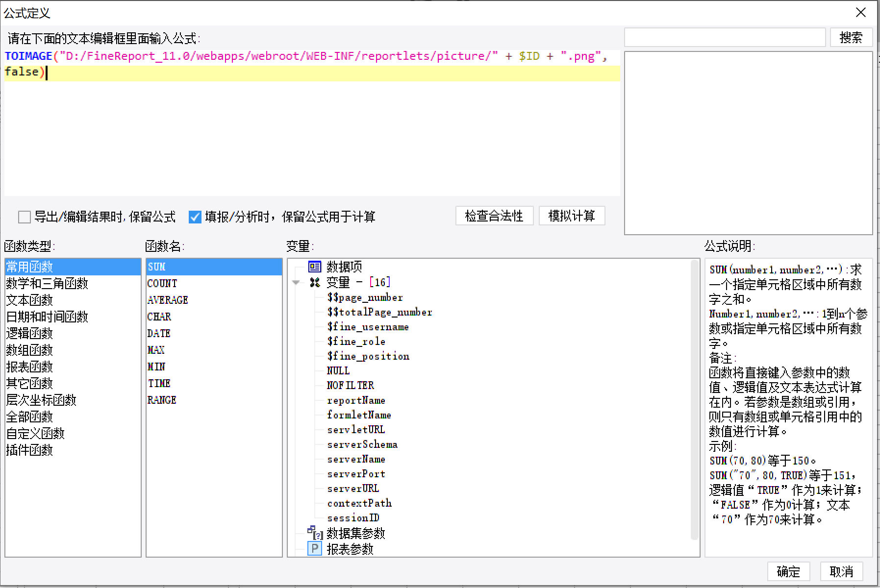Select RANGE in function name list
This screenshot has height=588, width=880.
tap(214, 400)
